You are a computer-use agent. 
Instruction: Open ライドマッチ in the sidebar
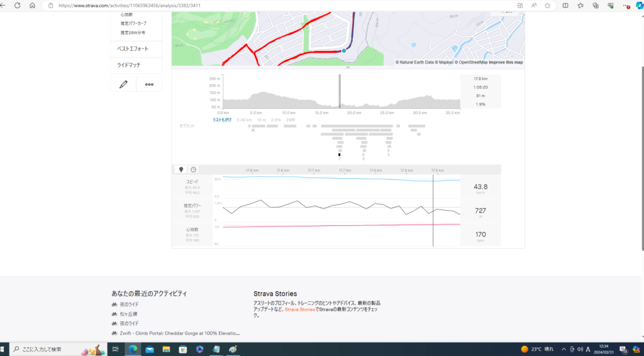(x=128, y=65)
